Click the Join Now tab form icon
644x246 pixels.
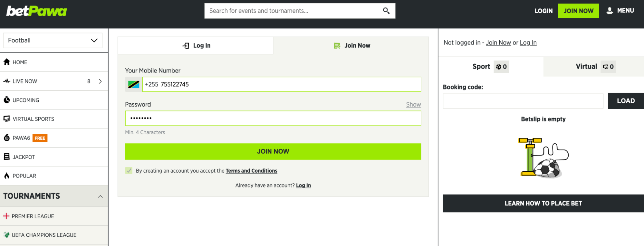coord(337,46)
